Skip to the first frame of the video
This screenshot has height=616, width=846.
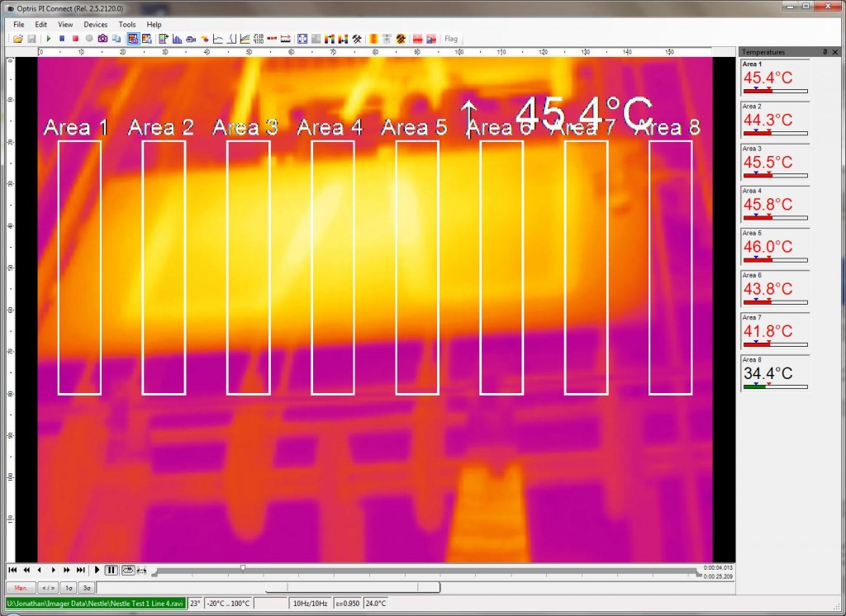point(13,571)
